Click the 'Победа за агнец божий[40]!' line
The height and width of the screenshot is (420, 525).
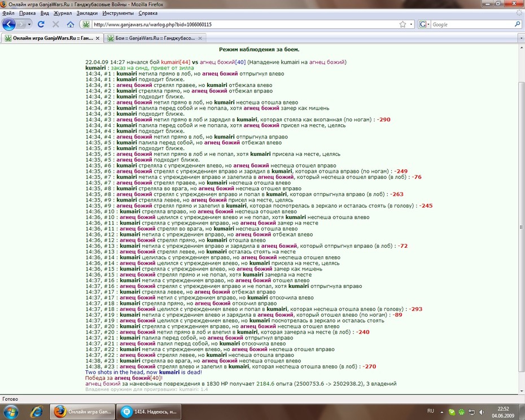[124, 378]
